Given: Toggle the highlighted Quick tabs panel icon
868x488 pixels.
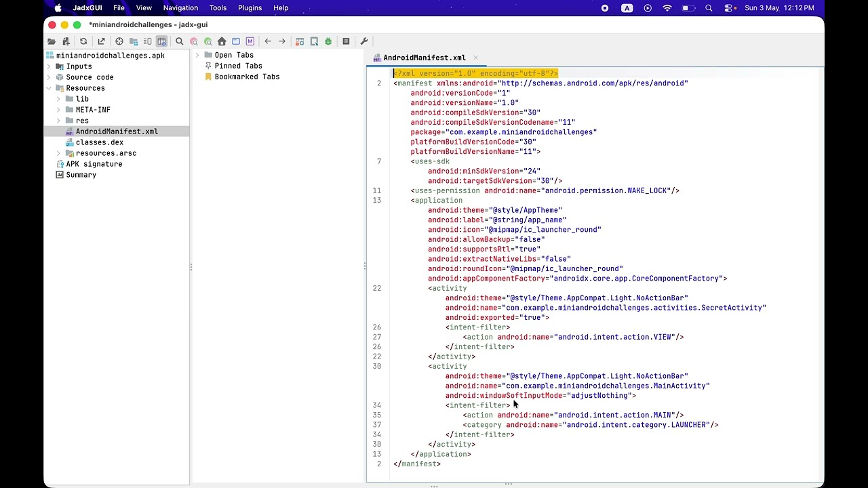Looking at the screenshot, I should pyautogui.click(x=161, y=41).
